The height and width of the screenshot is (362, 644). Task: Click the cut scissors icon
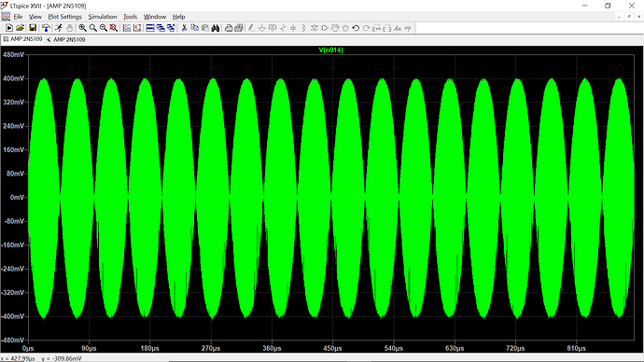[x=185, y=28]
